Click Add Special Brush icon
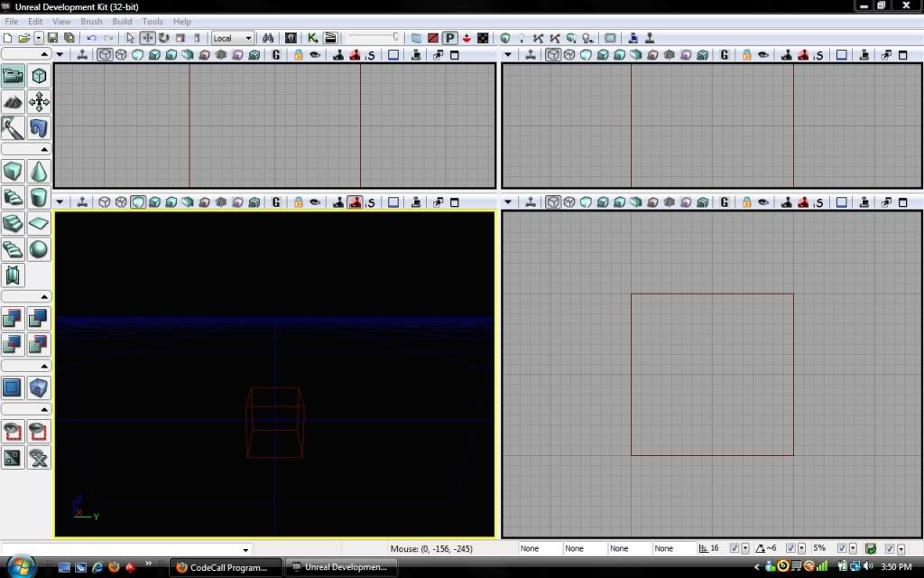This screenshot has width=924, height=578. point(13,387)
